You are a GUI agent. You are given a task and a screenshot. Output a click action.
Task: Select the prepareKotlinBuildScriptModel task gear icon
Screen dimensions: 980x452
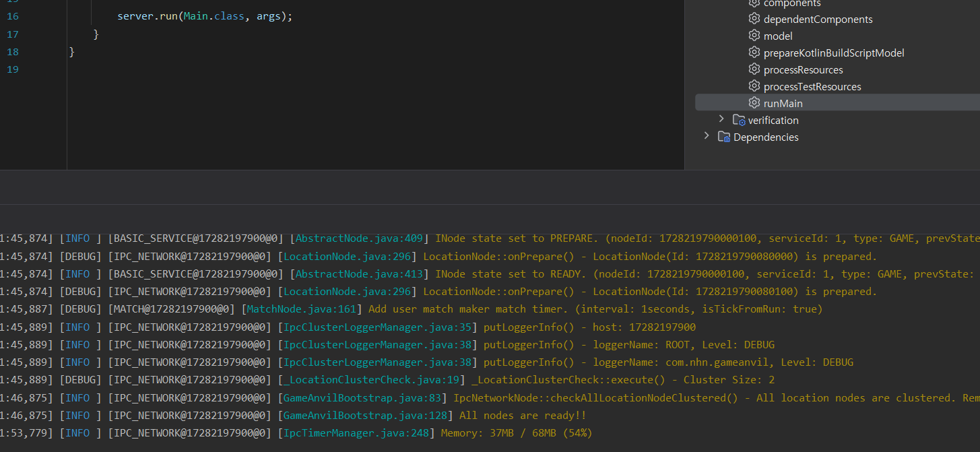point(754,53)
